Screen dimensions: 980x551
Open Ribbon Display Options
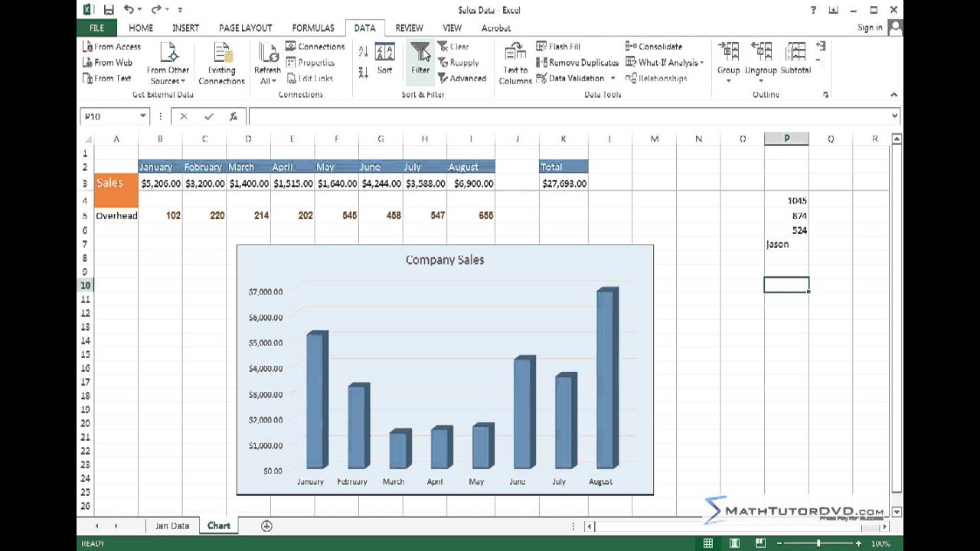click(834, 10)
